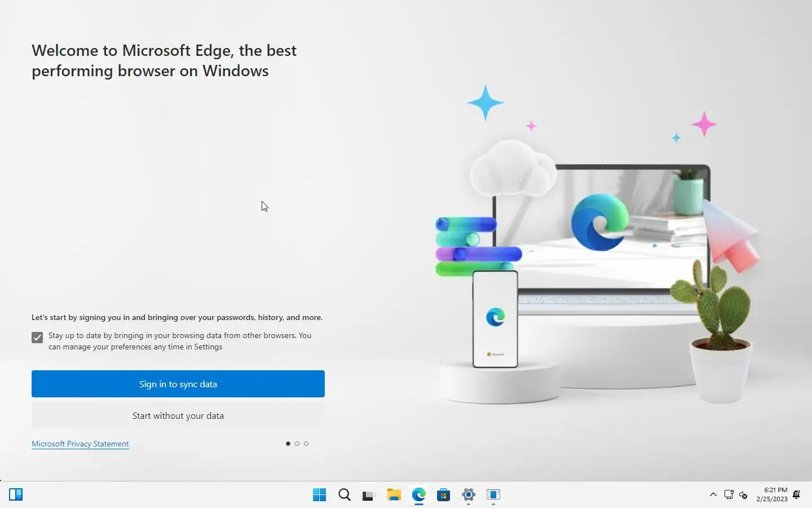Open the Widgets panel in taskbar

tap(16, 495)
